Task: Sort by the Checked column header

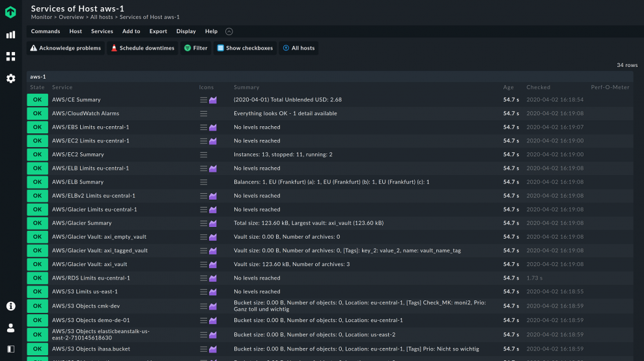Action: [x=539, y=87]
